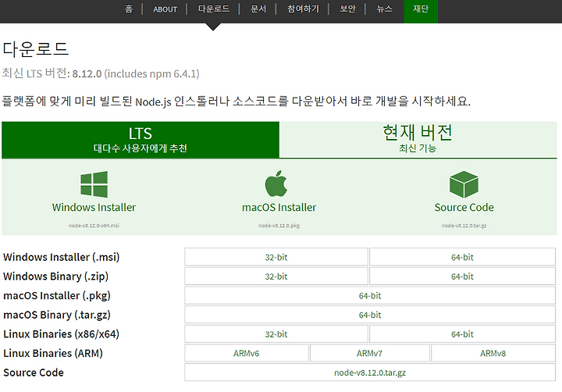
Task: Download macOS Binary (.tar.gz) 64-bit
Action: tap(370, 315)
